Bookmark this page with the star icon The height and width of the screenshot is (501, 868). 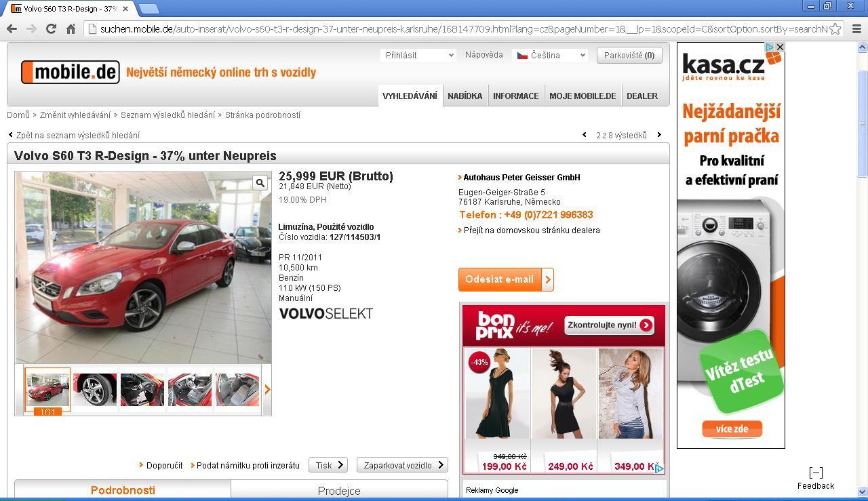click(x=835, y=28)
